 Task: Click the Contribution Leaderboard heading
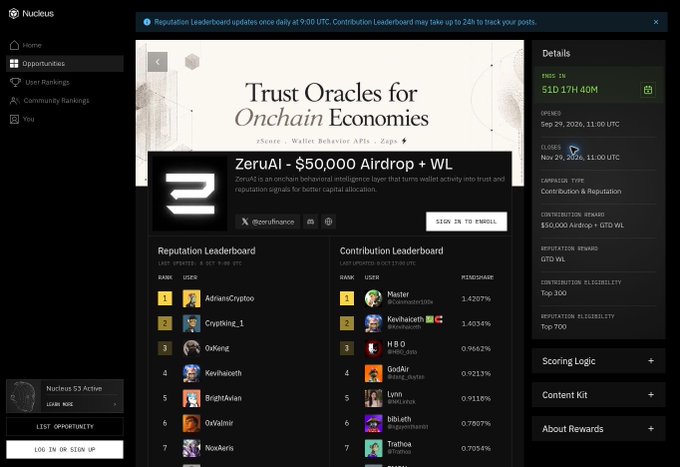point(392,251)
